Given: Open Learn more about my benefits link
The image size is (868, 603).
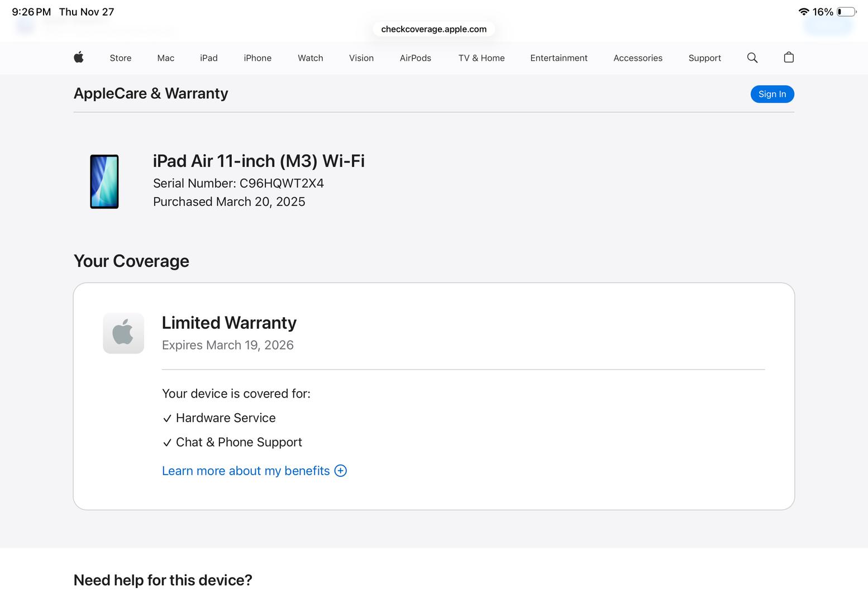Looking at the screenshot, I should (x=246, y=471).
